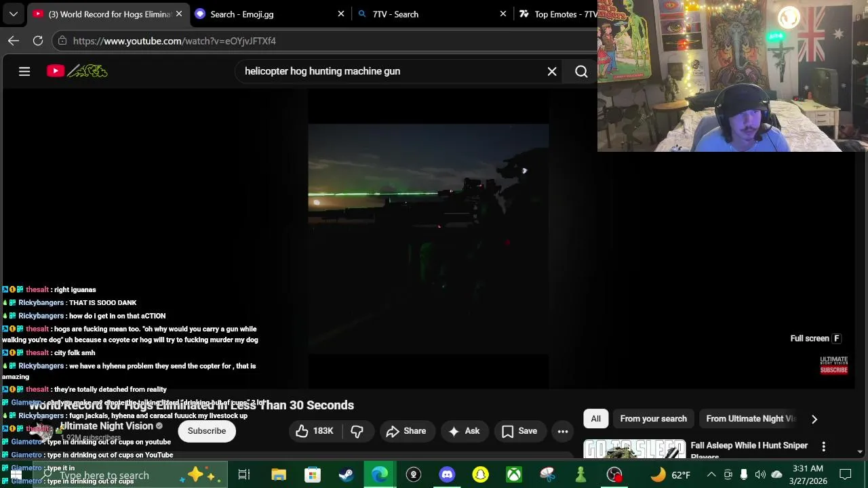This screenshot has height=488, width=868.
Task: Share the hog hunting video
Action: click(406, 431)
